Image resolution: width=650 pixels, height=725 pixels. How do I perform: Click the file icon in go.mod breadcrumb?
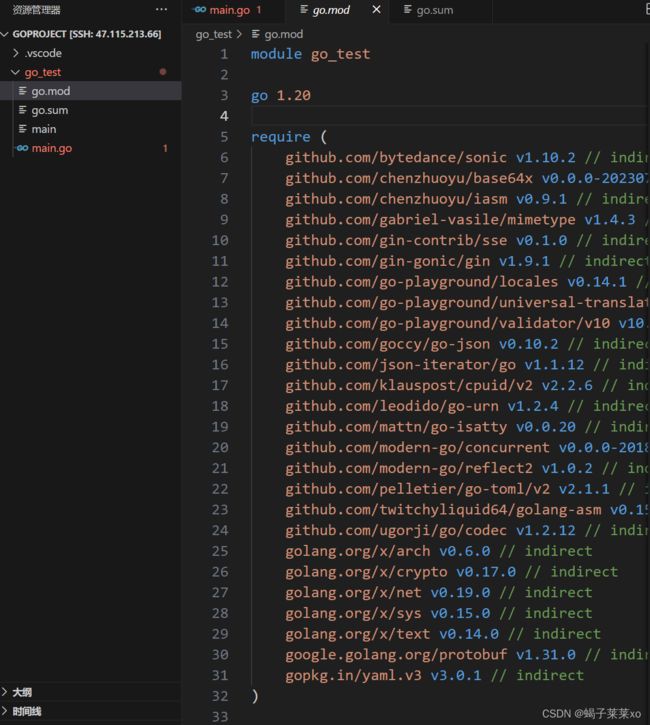coord(256,34)
